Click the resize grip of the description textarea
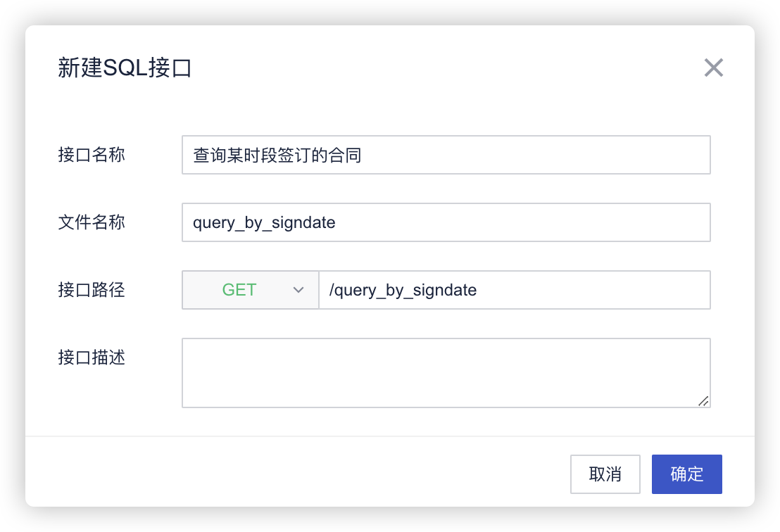Viewport: 780px width, 532px height. pyautogui.click(x=703, y=400)
